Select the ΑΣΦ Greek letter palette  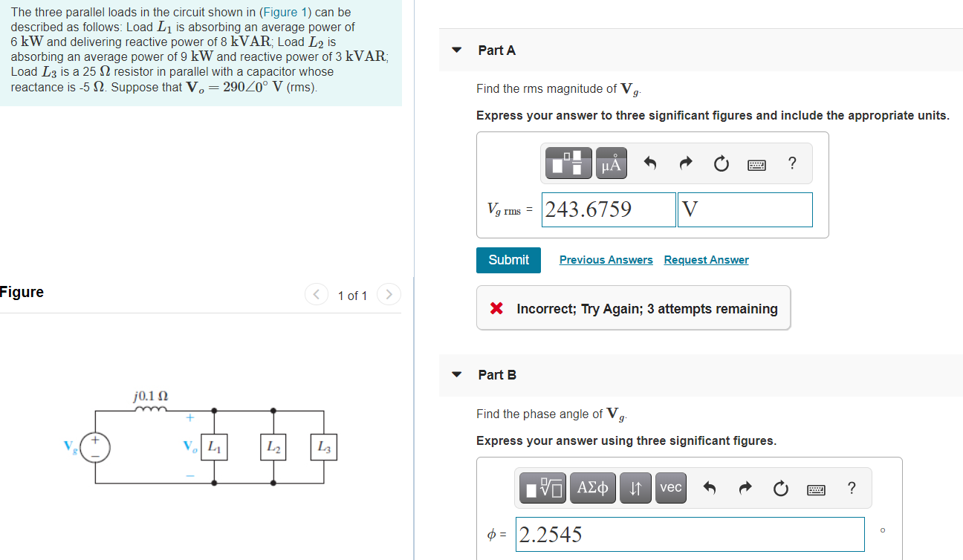tap(592, 487)
